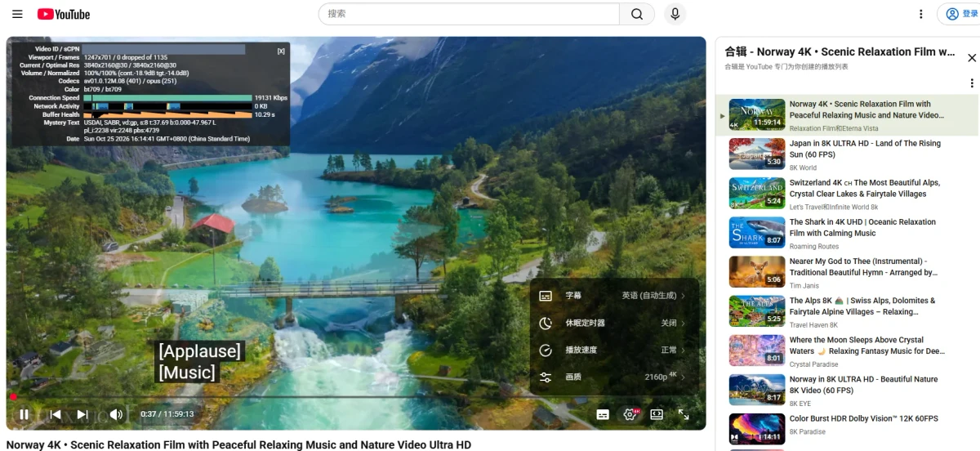Click channel name 'Crystal Paradise'

coord(813,364)
